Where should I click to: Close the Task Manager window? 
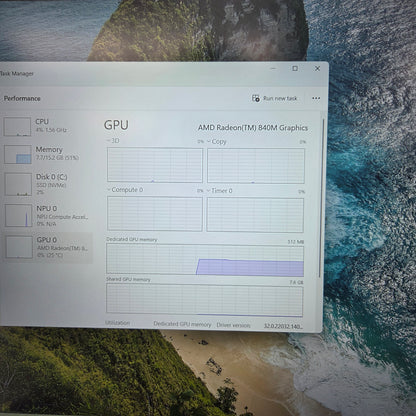[317, 68]
